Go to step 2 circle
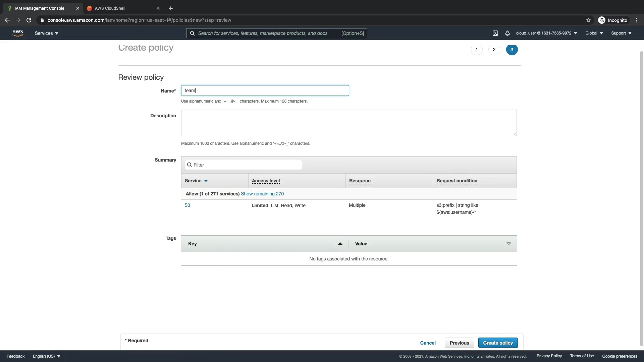The width and height of the screenshot is (644, 362). (x=494, y=50)
